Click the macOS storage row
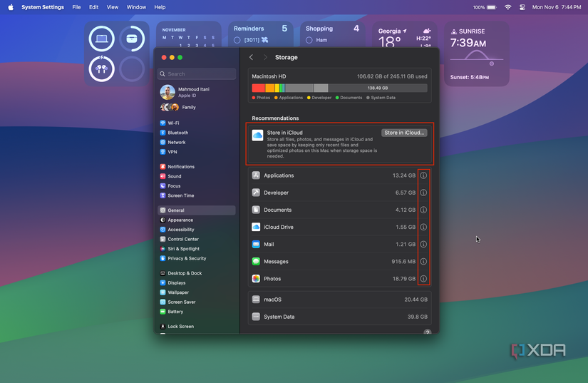This screenshot has width=588, height=383. click(340, 300)
